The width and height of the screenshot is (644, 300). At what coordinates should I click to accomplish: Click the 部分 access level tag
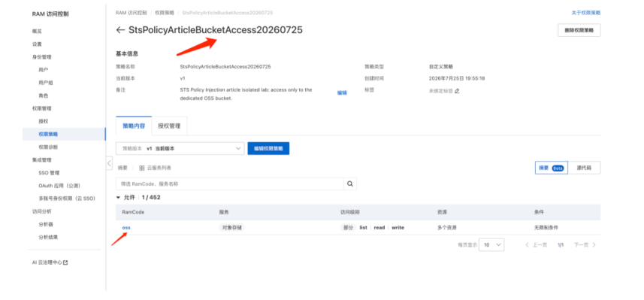tap(348, 227)
